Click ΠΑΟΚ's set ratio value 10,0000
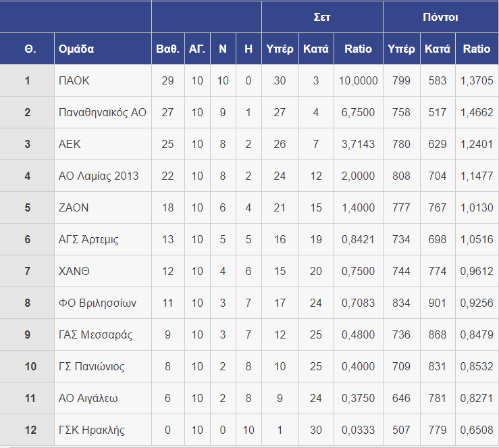Image resolution: width=499 pixels, height=448 pixels. 358,81
